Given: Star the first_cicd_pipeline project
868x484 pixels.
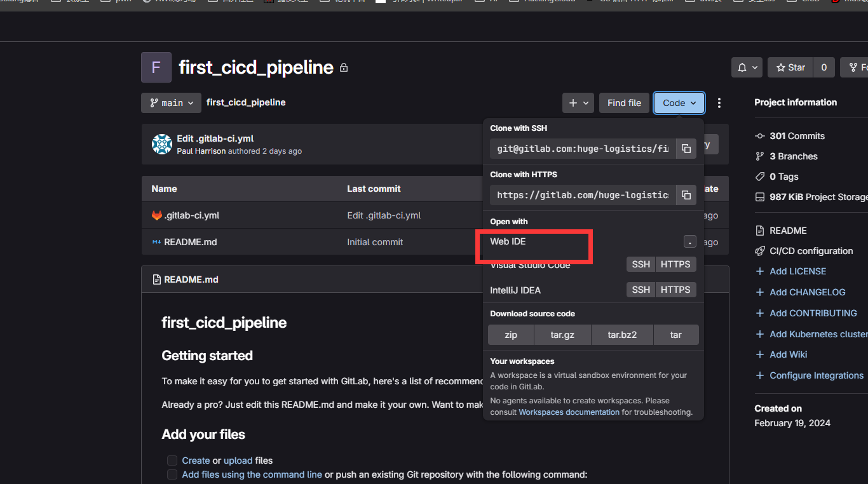Looking at the screenshot, I should tap(790, 67).
